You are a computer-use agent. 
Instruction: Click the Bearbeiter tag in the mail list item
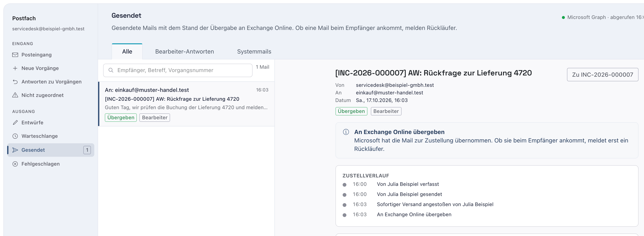point(155,118)
